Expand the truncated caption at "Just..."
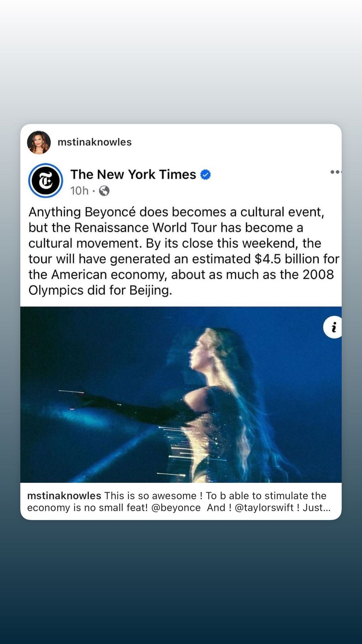 point(316,507)
